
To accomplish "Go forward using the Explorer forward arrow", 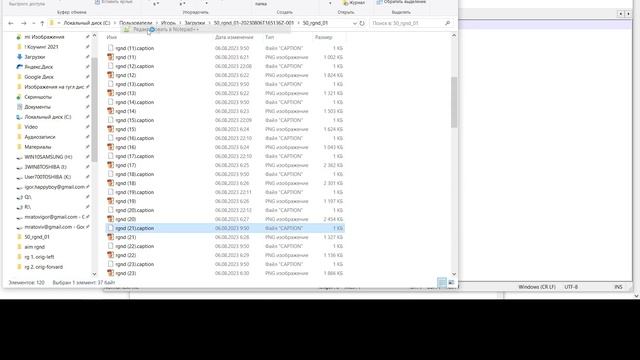I will click(x=24, y=23).
